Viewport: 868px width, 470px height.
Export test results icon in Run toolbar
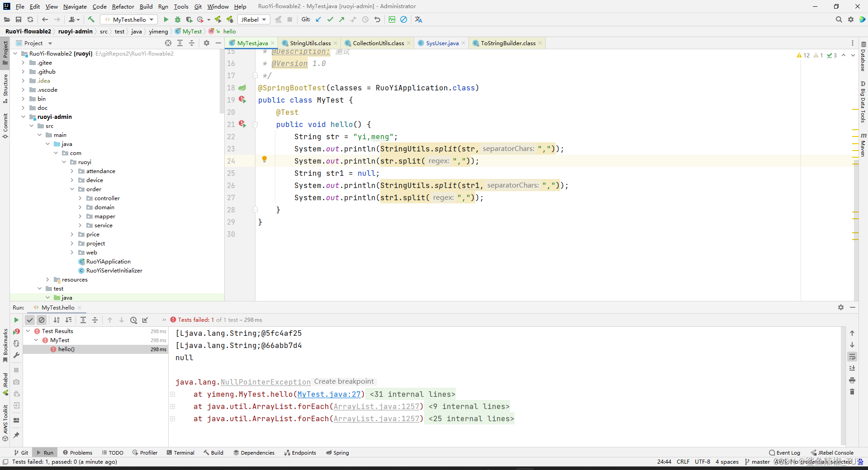(x=145, y=320)
